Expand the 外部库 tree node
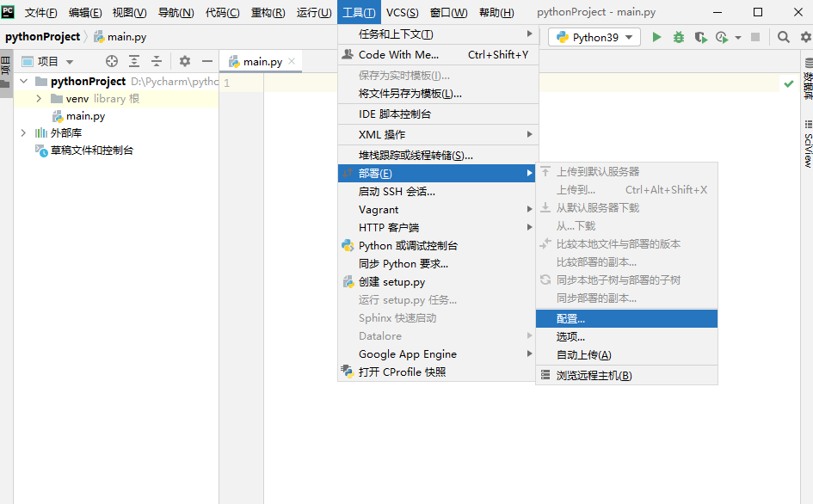Viewport: 813px width, 504px height. click(22, 132)
